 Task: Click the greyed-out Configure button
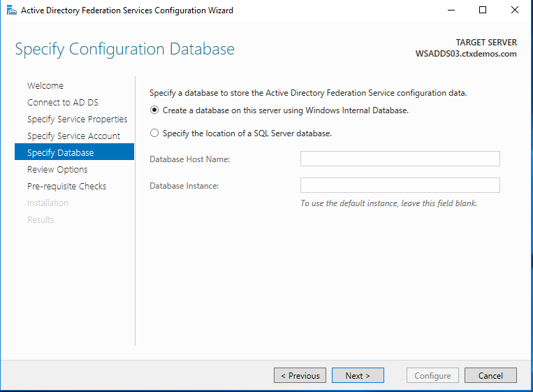(432, 376)
